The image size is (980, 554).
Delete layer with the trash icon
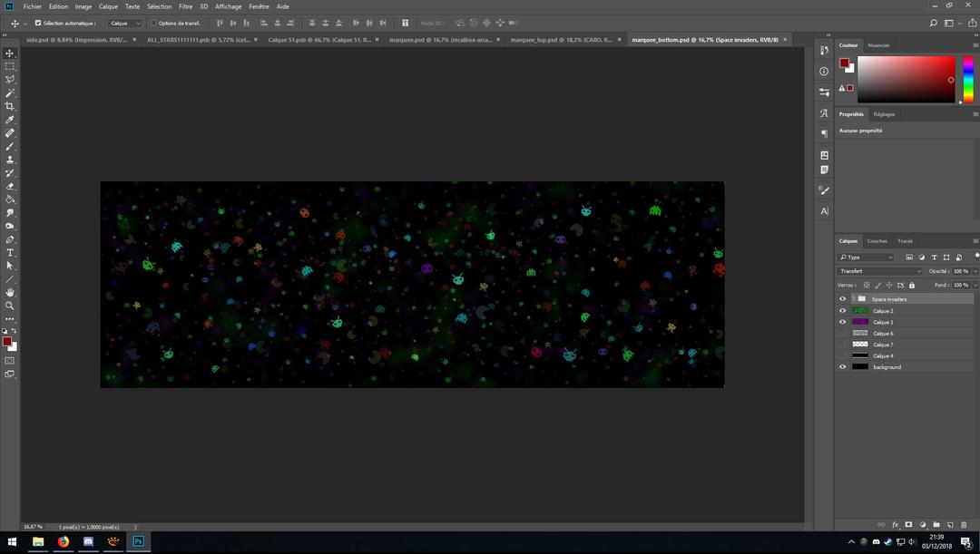click(x=964, y=525)
